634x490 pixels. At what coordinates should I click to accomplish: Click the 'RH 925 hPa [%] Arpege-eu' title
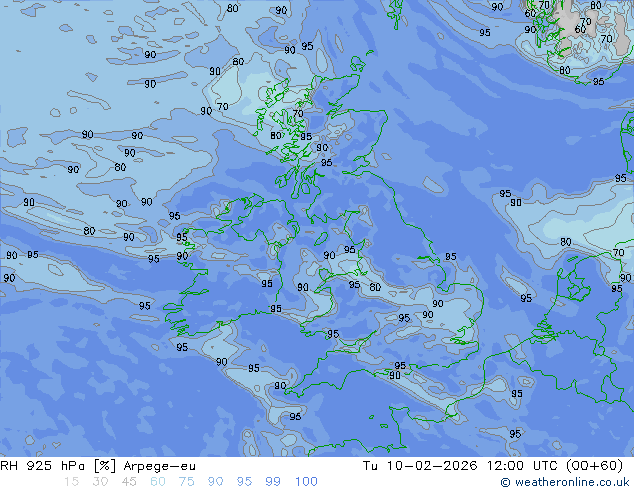(x=98, y=466)
